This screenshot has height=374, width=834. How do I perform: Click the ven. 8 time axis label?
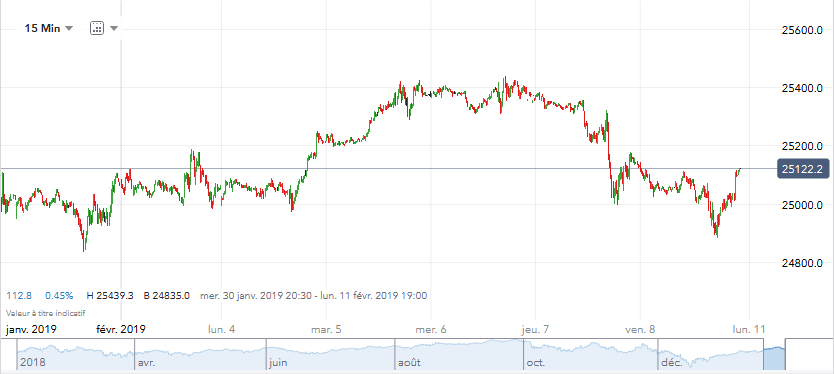point(641,329)
